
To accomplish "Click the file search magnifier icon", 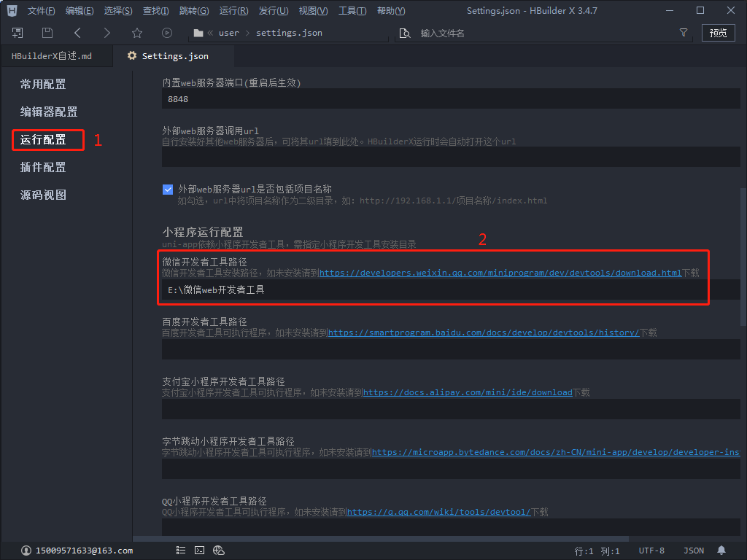I will (404, 33).
